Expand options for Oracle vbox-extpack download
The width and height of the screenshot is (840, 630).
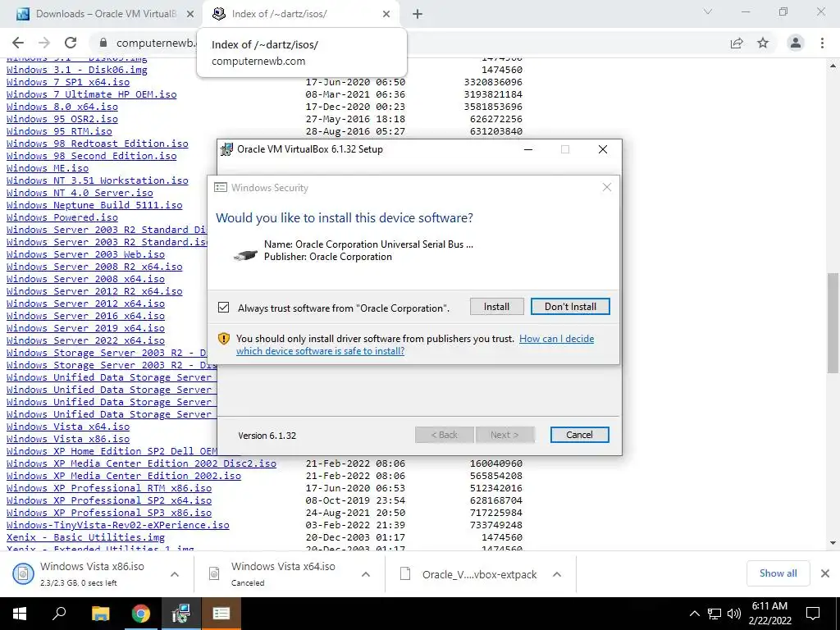557,574
